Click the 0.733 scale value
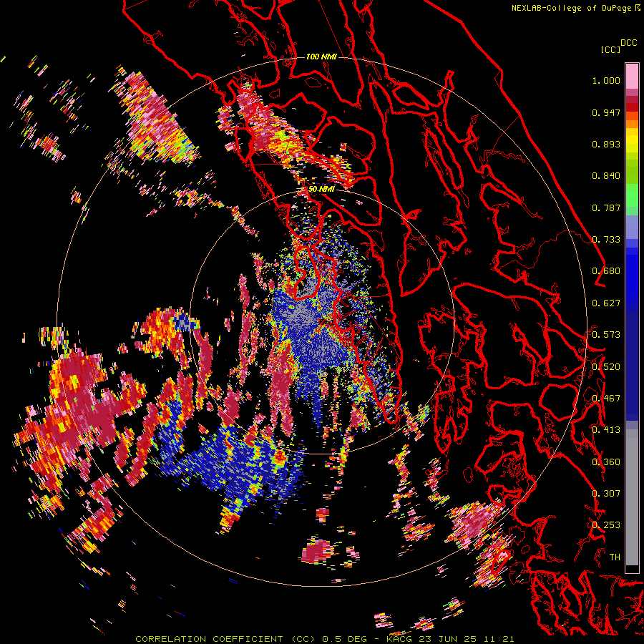Image resolution: width=644 pixels, height=644 pixels. (606, 240)
